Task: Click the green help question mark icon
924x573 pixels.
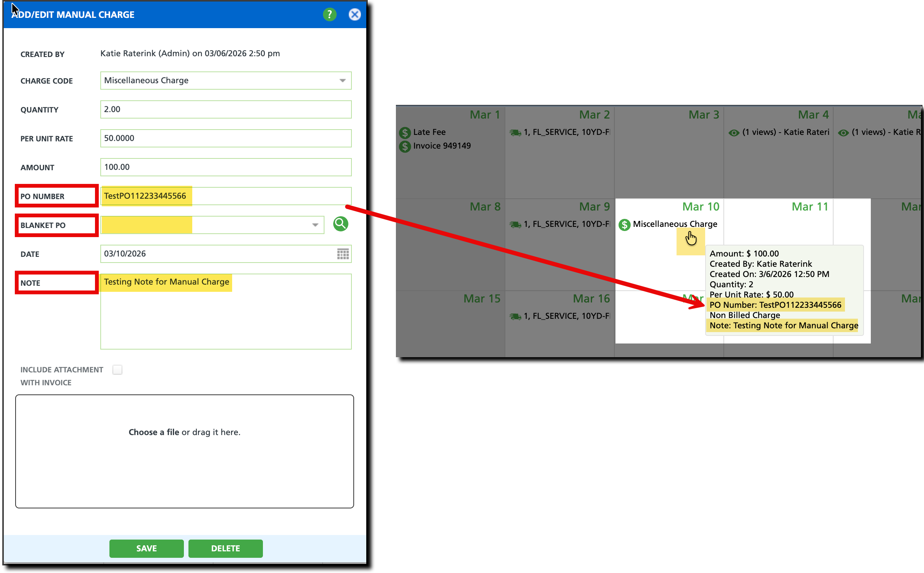Action: [329, 14]
